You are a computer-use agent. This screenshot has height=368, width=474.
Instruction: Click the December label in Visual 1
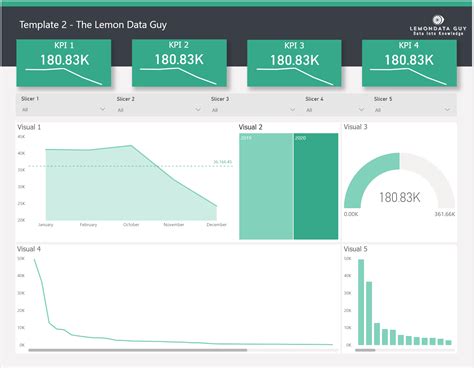216,225
